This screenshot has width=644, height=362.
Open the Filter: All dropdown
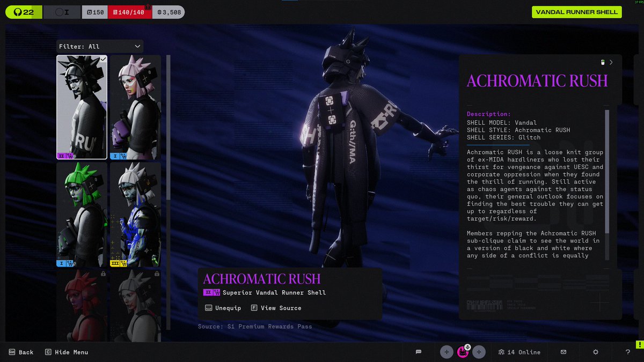[x=100, y=47]
